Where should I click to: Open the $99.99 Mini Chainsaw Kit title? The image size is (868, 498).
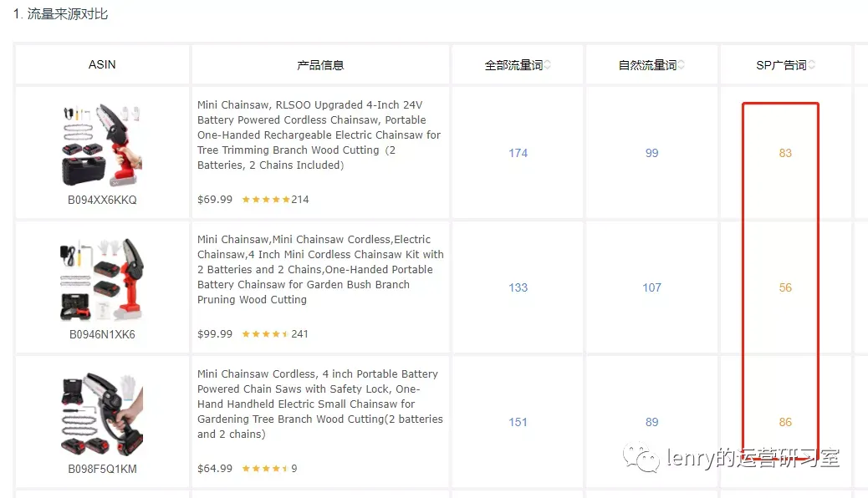[320, 270]
